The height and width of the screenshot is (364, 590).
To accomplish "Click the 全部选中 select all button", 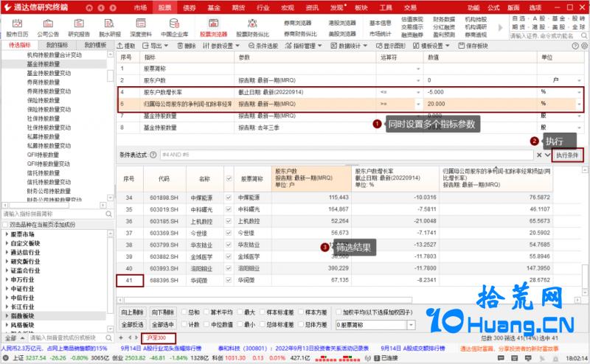I will point(162,324).
